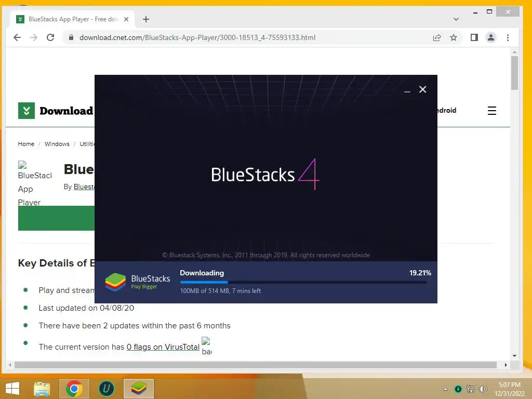Screen dimensions: 532x399
Task: Click the Chrome forward arrow
Action: click(x=34, y=37)
